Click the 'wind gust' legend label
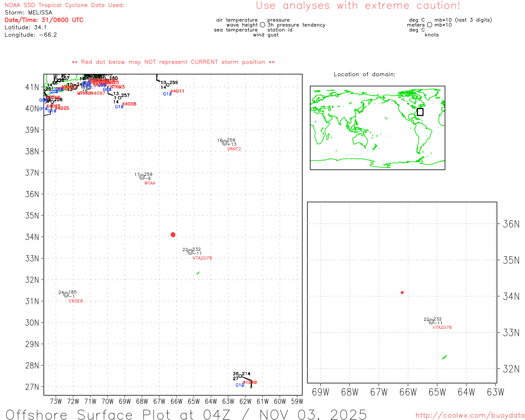 (x=266, y=35)
